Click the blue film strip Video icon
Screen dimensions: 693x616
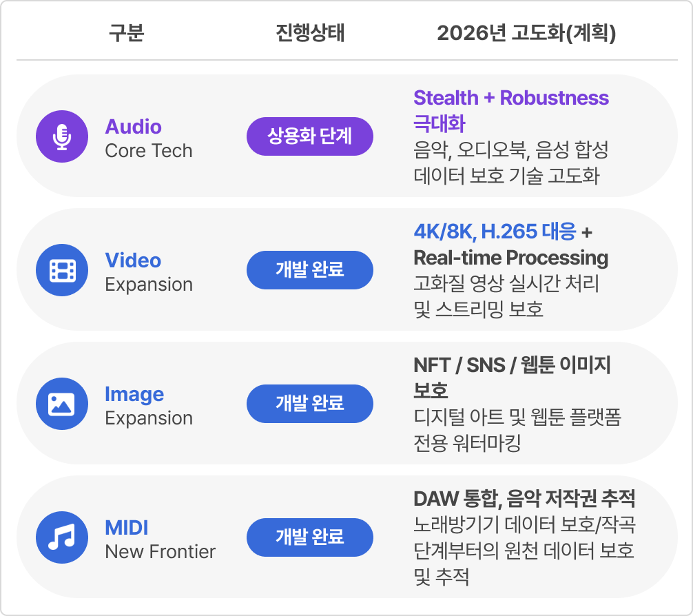click(62, 270)
